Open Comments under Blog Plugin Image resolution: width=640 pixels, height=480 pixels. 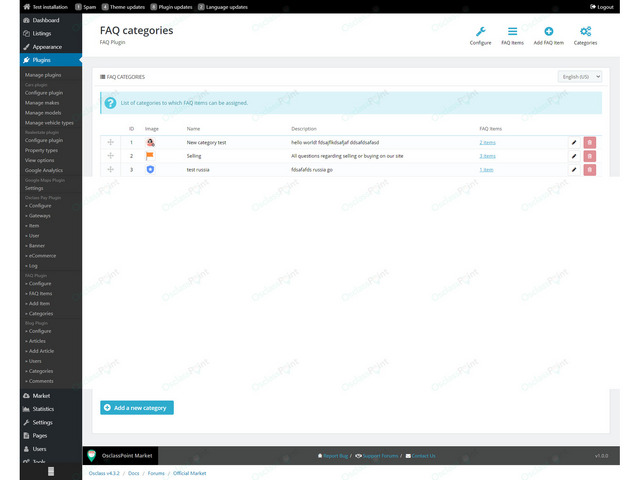[39, 381]
